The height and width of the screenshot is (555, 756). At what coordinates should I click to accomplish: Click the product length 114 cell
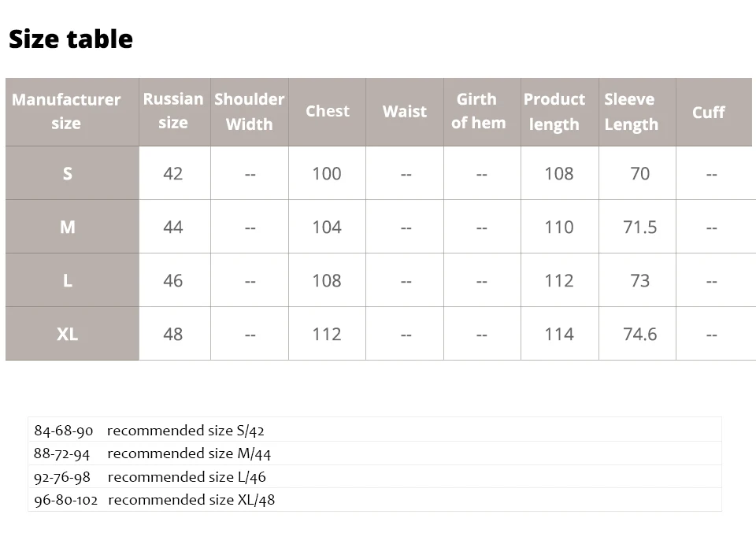pyautogui.click(x=559, y=334)
